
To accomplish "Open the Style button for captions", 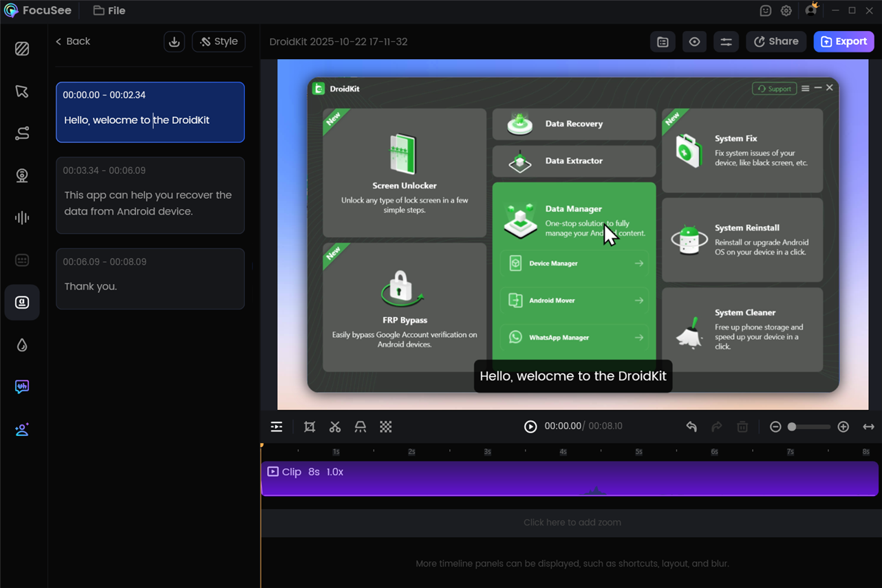I will 219,42.
